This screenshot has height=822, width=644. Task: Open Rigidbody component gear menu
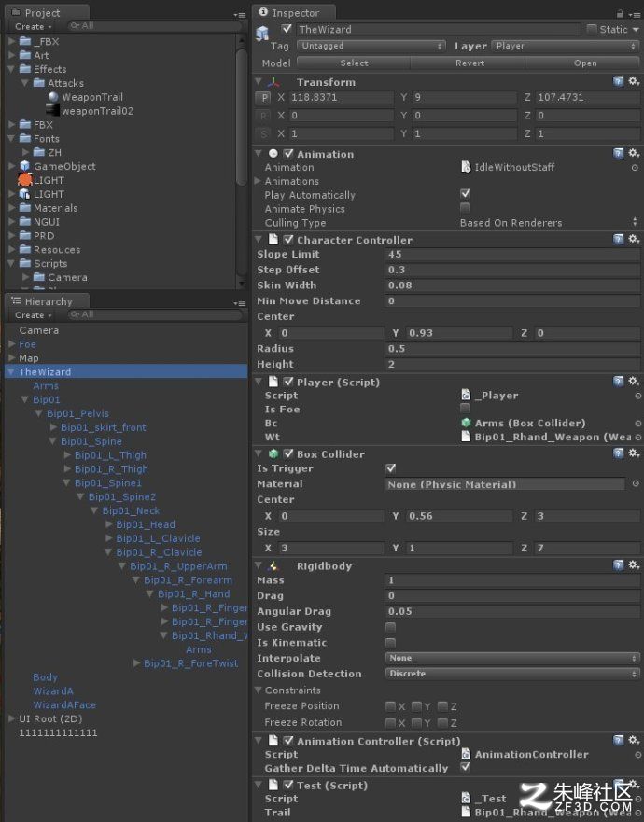tap(634, 564)
